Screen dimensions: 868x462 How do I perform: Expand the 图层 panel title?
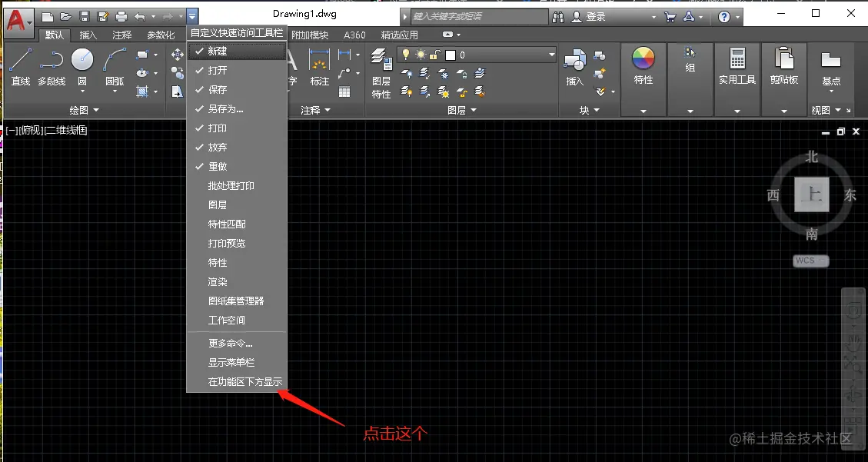click(462, 110)
